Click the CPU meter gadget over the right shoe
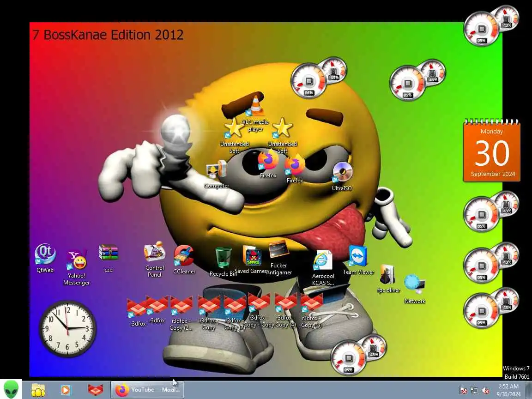 click(358, 355)
